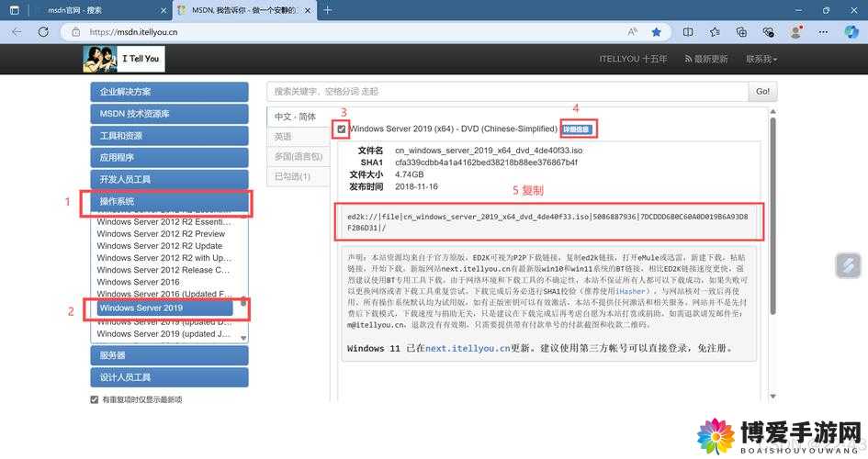Click the search keyword input field

[507, 91]
